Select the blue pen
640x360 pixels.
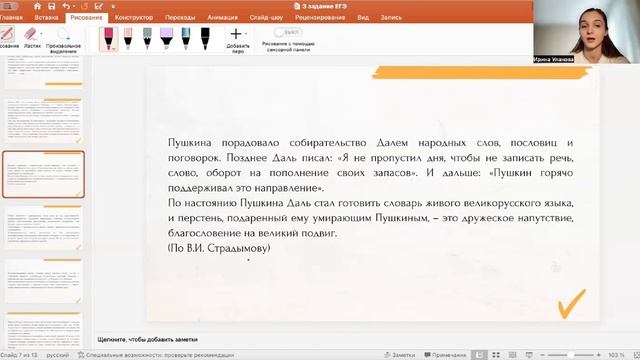tap(186, 39)
